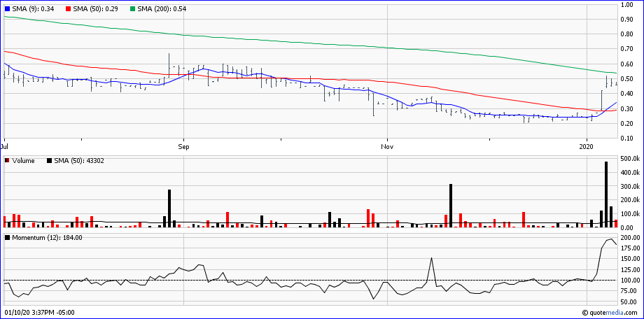Click the 175.00 momentum axis value

pos(630,248)
